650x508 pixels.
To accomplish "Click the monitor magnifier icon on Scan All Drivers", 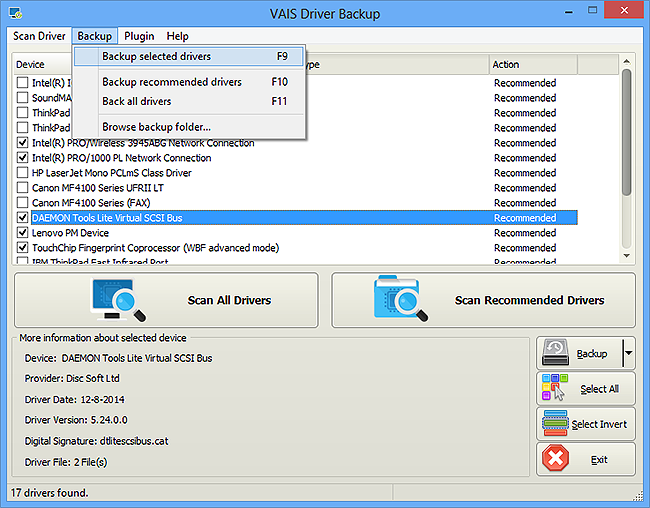I will 119,300.
